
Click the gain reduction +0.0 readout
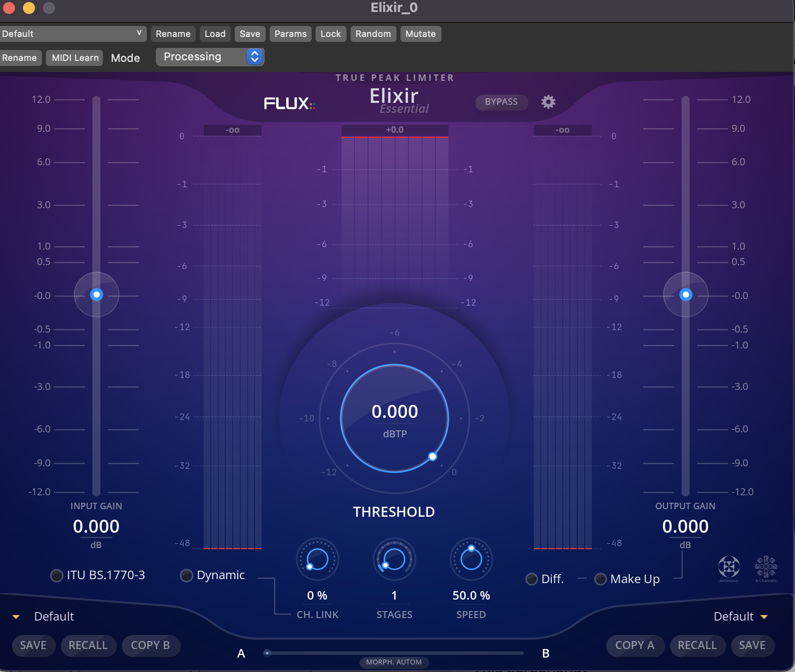click(395, 130)
